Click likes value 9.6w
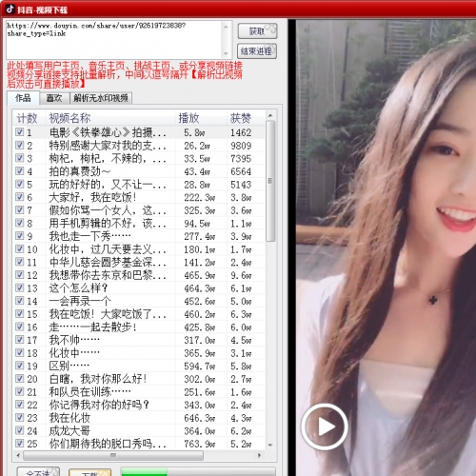This screenshot has width=476, height=476. tap(241, 275)
